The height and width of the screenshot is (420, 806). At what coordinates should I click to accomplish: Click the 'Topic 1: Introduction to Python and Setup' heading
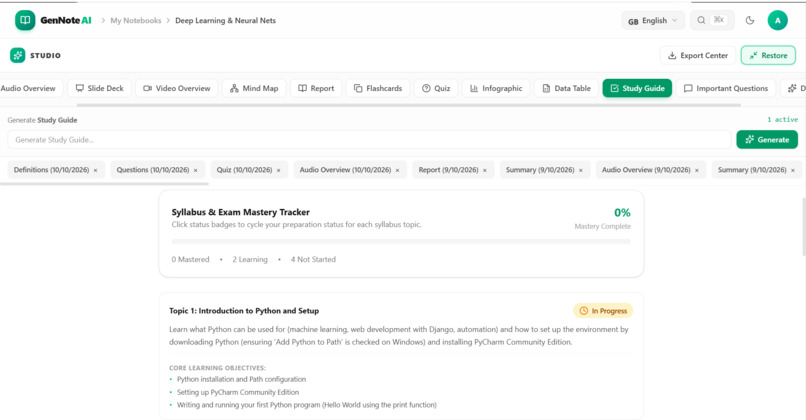(244, 311)
